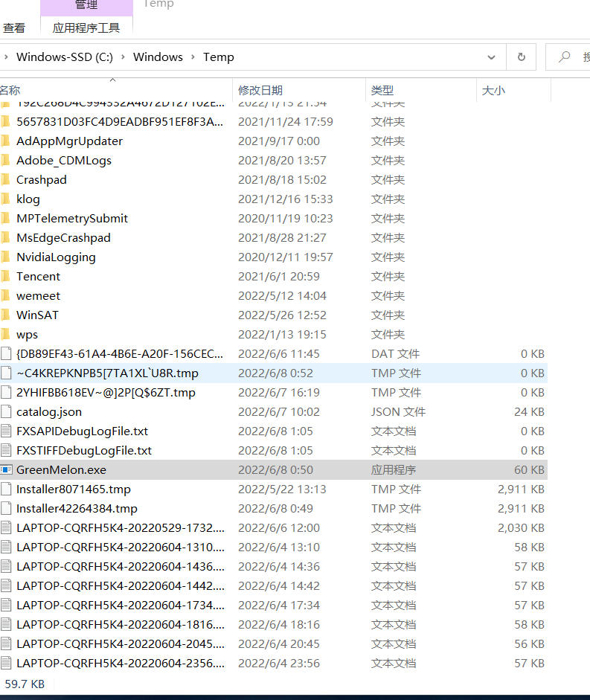Click the refresh button beside address bar

point(521,57)
